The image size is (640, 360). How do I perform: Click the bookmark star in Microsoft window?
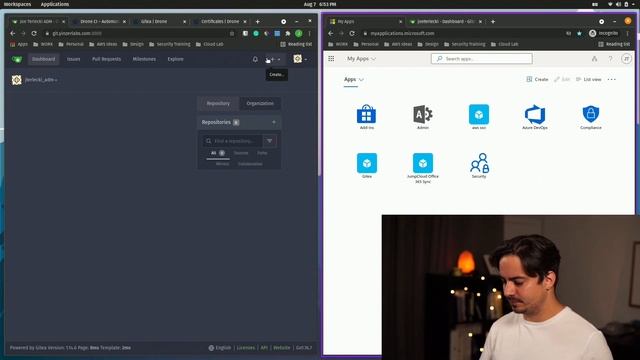click(x=579, y=33)
